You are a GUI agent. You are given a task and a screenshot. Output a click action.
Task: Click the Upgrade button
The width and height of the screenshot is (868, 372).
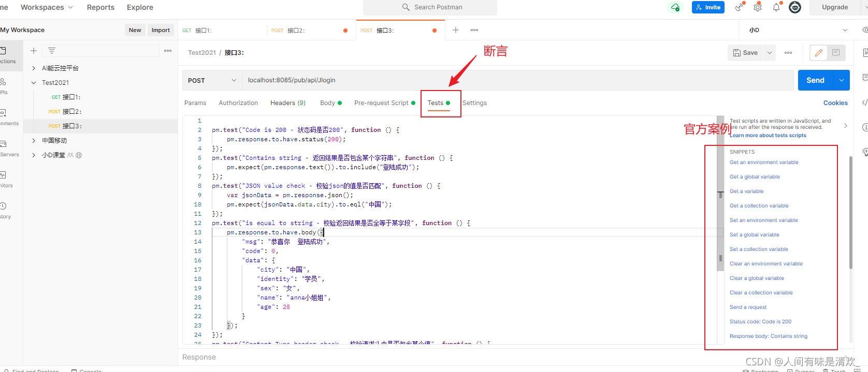pos(835,7)
